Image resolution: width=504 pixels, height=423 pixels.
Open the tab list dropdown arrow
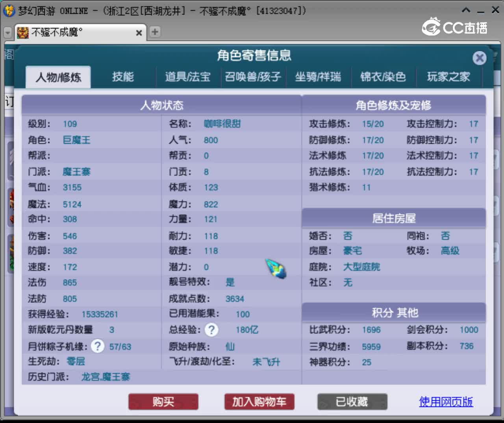click(x=7, y=32)
